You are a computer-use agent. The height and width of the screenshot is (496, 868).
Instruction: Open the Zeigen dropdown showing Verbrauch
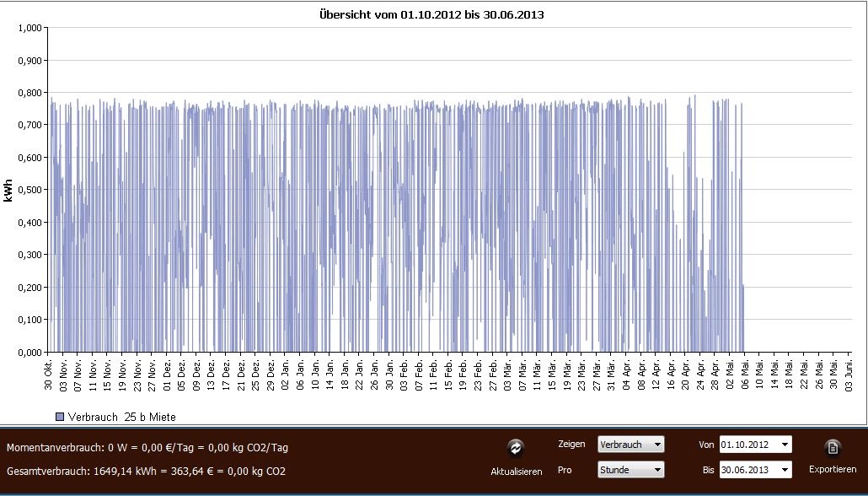point(630,444)
